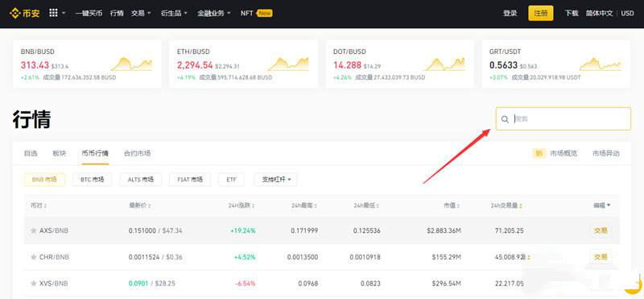Click the yellow 注册 button

(x=540, y=13)
